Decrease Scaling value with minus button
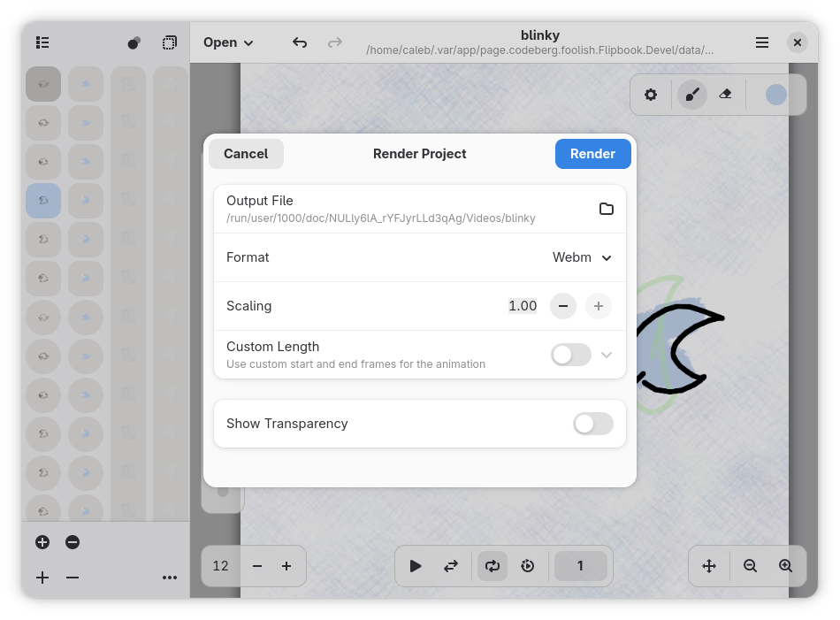Viewport: 840px width, 620px height. coord(563,306)
